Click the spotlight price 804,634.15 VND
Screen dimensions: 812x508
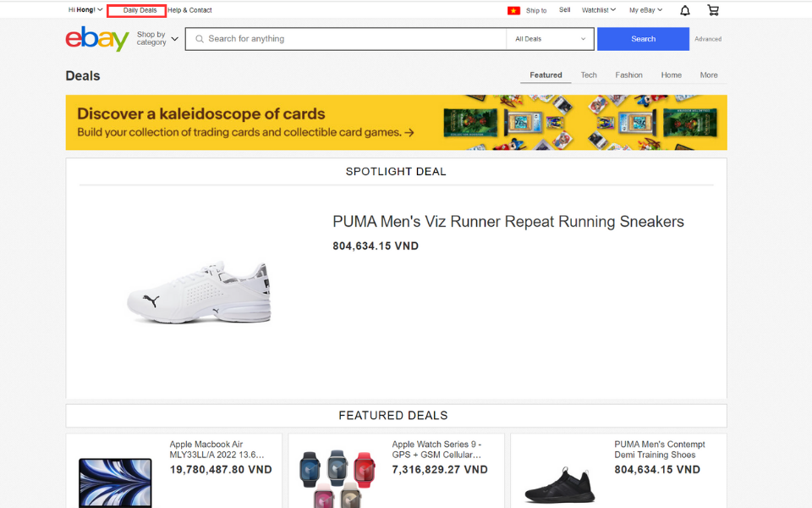click(376, 246)
